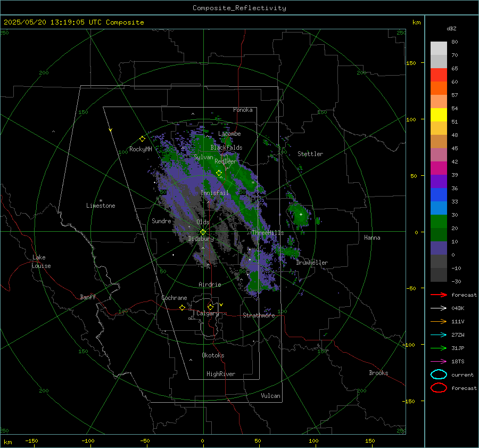Screen dimensions: 479x448
Task: Click the HighRiver label
Action: point(221,374)
